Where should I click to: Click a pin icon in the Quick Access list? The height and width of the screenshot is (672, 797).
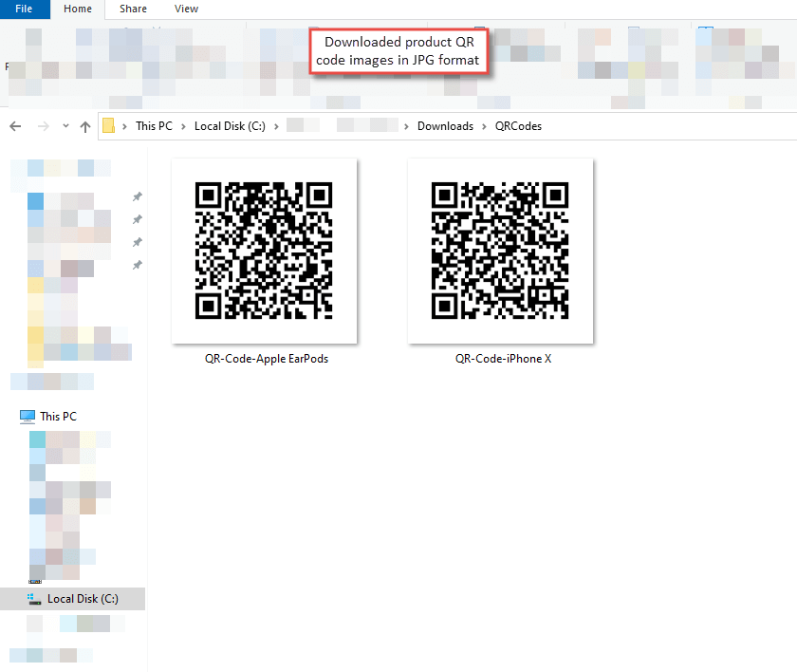coord(137,218)
